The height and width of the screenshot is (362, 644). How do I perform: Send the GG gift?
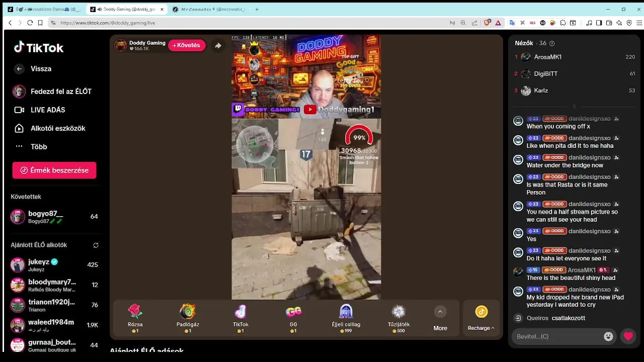click(x=293, y=318)
